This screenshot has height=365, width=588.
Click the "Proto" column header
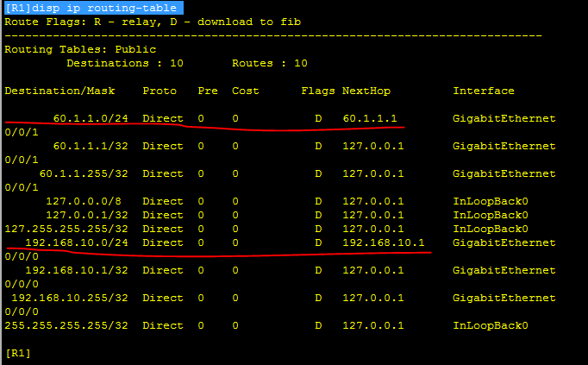pyautogui.click(x=160, y=91)
